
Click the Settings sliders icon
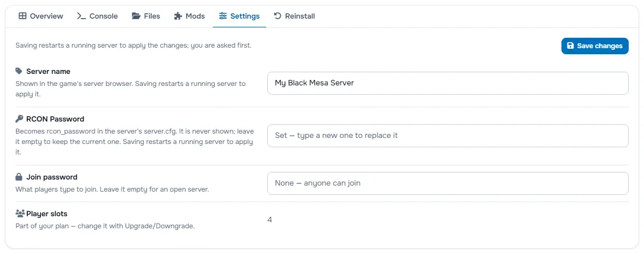point(223,16)
